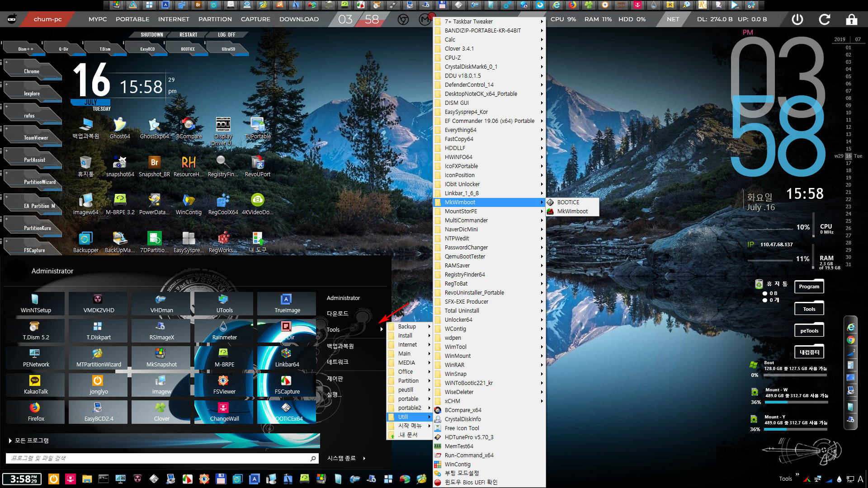Viewport: 868px width, 488px height.
Task: Click the file explorer icon in taskbar
Action: (87, 479)
